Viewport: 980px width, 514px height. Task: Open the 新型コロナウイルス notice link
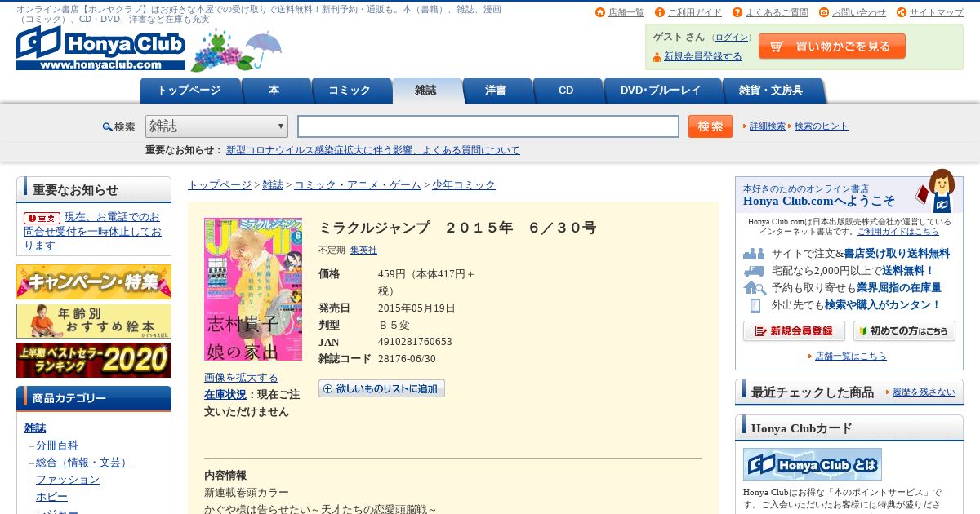click(373, 150)
